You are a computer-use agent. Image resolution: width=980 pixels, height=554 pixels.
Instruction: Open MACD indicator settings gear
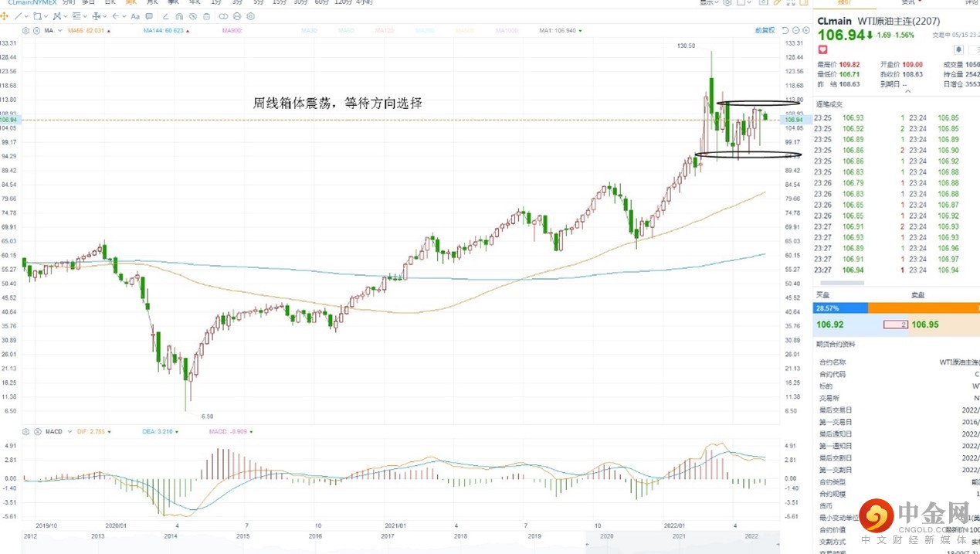point(25,431)
